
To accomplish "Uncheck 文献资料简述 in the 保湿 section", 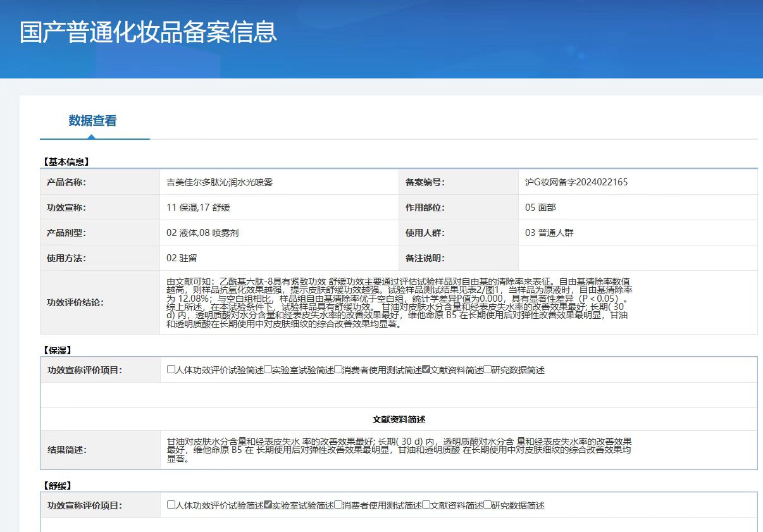I will pyautogui.click(x=426, y=369).
